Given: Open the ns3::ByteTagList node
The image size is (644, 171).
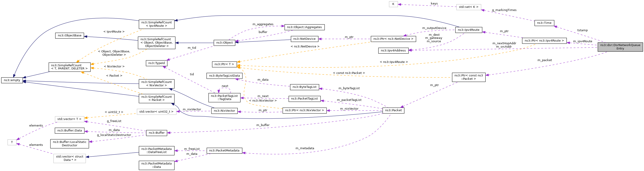Looking at the screenshot, I should pyautogui.click(x=304, y=87).
